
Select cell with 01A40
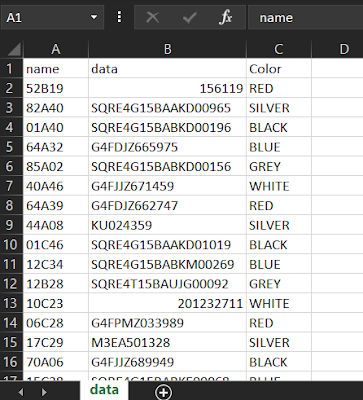pos(56,127)
